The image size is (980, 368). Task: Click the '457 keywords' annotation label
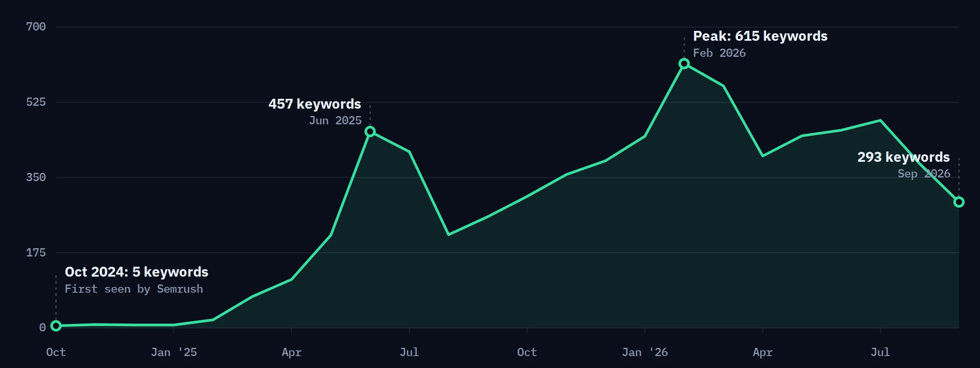pyautogui.click(x=315, y=104)
